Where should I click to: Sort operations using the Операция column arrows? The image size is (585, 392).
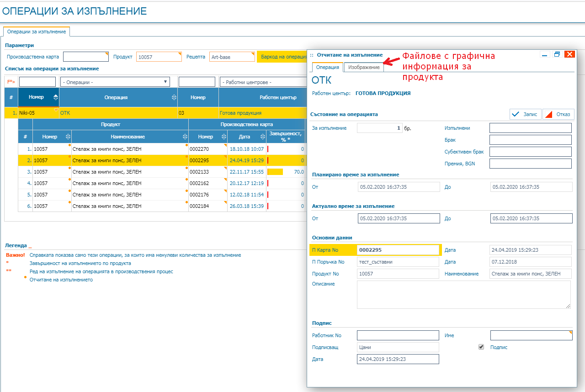174,97
